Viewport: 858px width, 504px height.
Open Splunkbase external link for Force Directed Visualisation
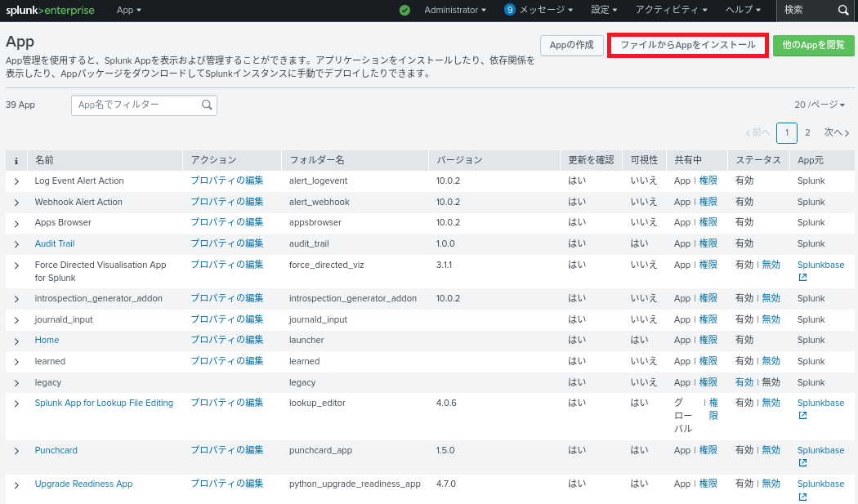point(802,278)
